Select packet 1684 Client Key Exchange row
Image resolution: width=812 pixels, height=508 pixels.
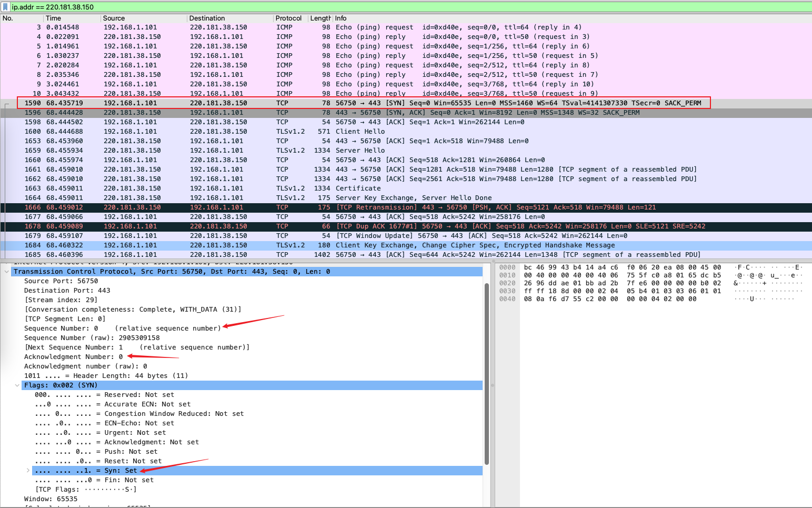pyautogui.click(x=406, y=245)
